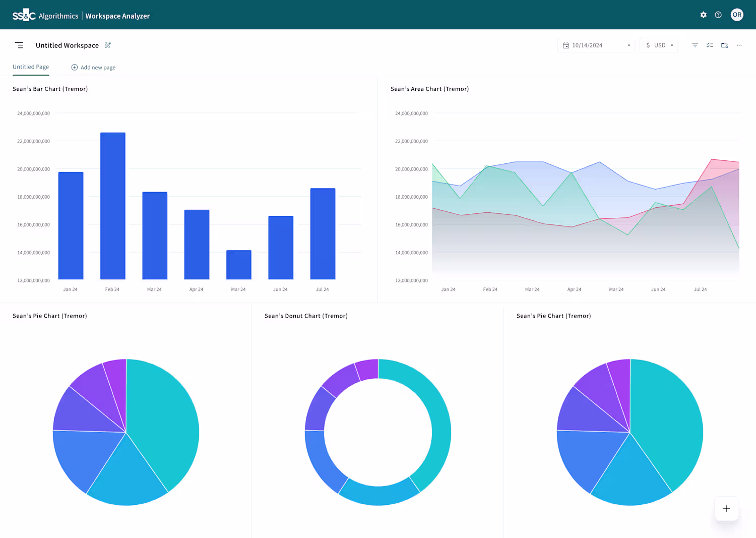Select the Untitled Page tab
The image size is (756, 538).
click(31, 67)
